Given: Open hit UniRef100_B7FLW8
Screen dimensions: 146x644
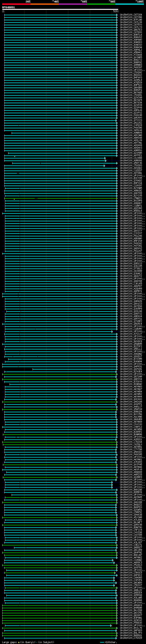Looking at the screenshot, I should click(x=131, y=20).
